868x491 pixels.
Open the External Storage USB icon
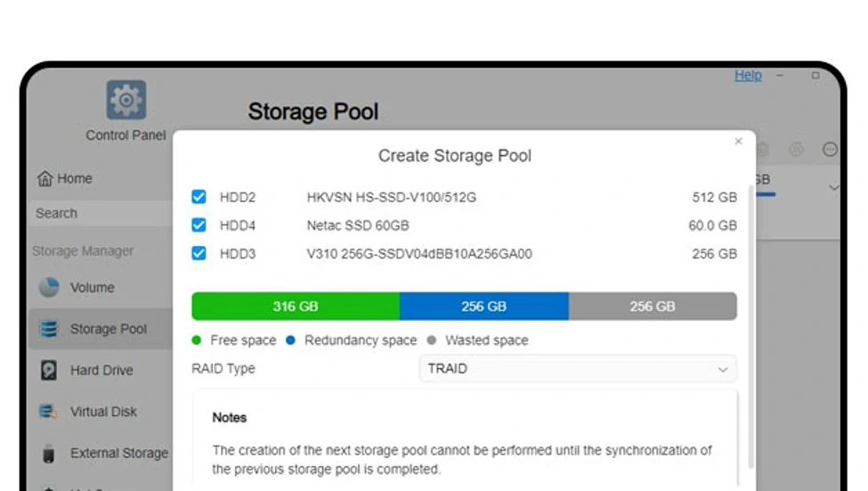click(x=49, y=453)
